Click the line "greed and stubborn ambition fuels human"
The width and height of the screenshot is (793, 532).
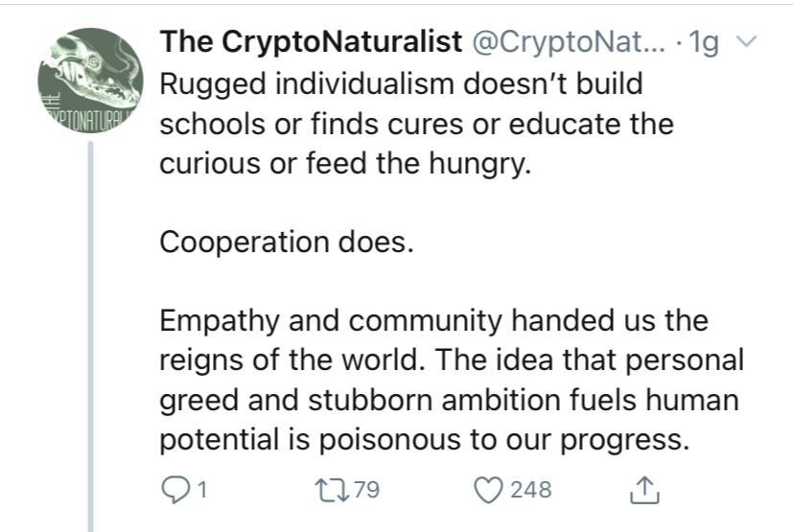(x=451, y=402)
